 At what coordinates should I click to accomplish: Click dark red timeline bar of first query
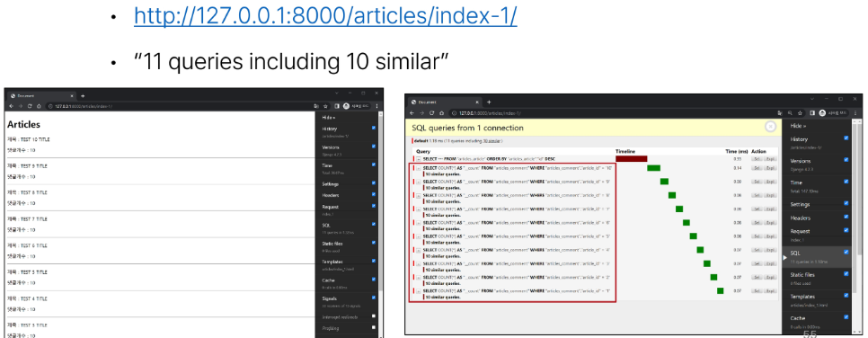[x=631, y=159]
